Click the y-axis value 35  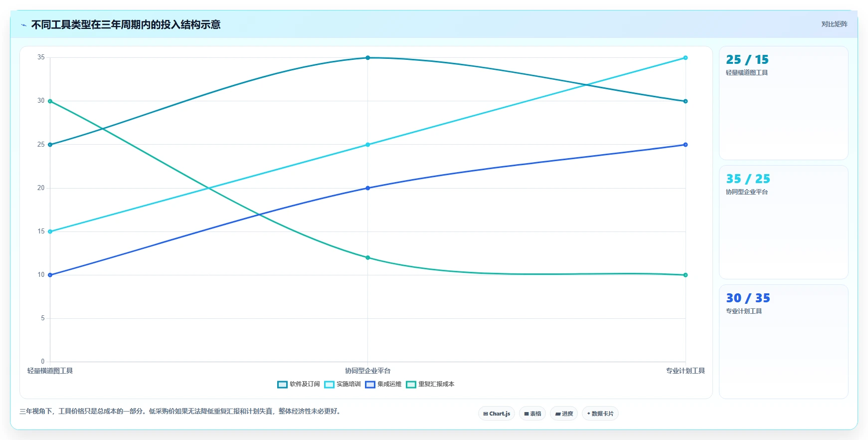[x=41, y=57]
